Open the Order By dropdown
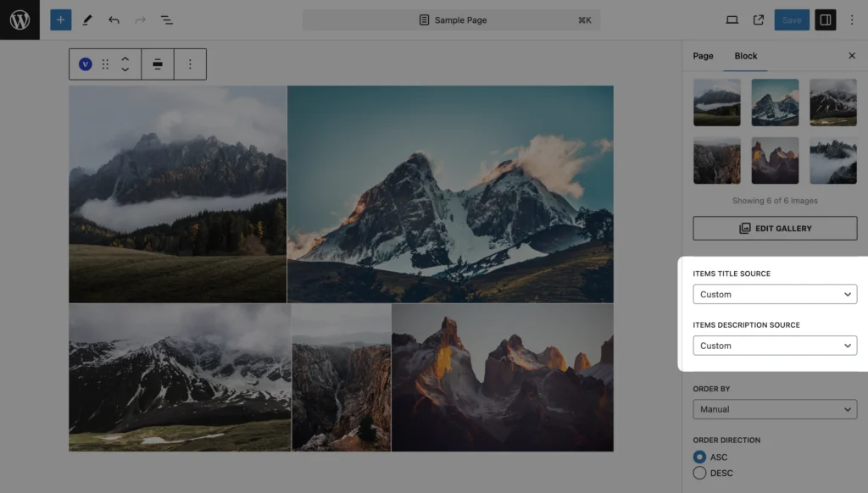Viewport: 868px width, 493px height. tap(775, 409)
